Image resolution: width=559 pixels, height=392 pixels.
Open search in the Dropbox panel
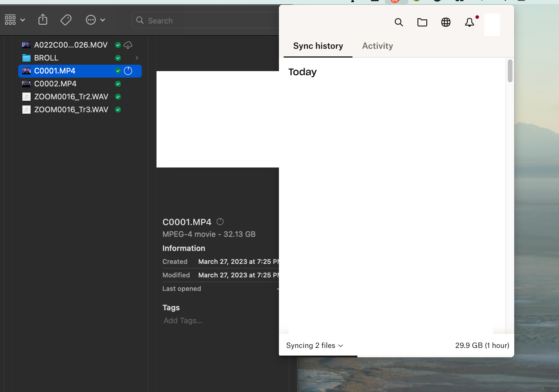399,22
